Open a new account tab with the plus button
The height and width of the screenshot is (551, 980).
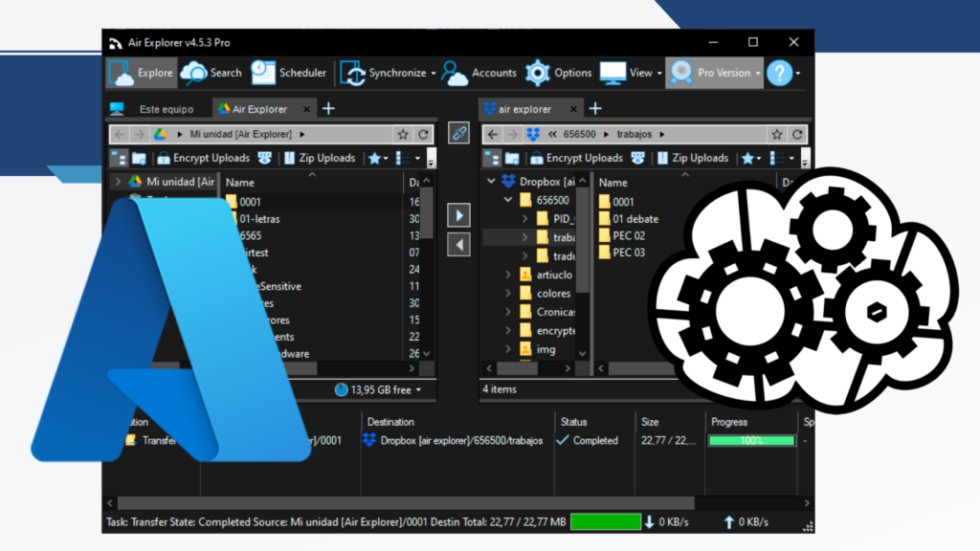[x=595, y=108]
